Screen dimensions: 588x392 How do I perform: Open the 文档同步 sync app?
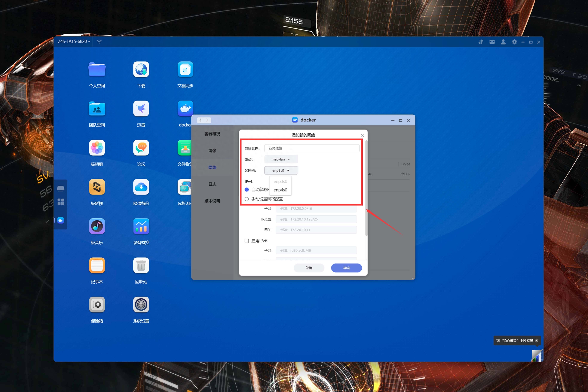coord(185,69)
